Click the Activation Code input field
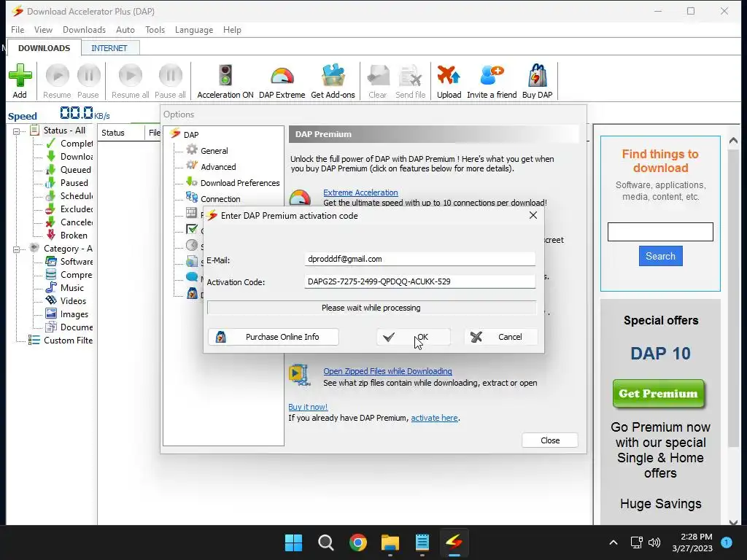 tap(419, 281)
